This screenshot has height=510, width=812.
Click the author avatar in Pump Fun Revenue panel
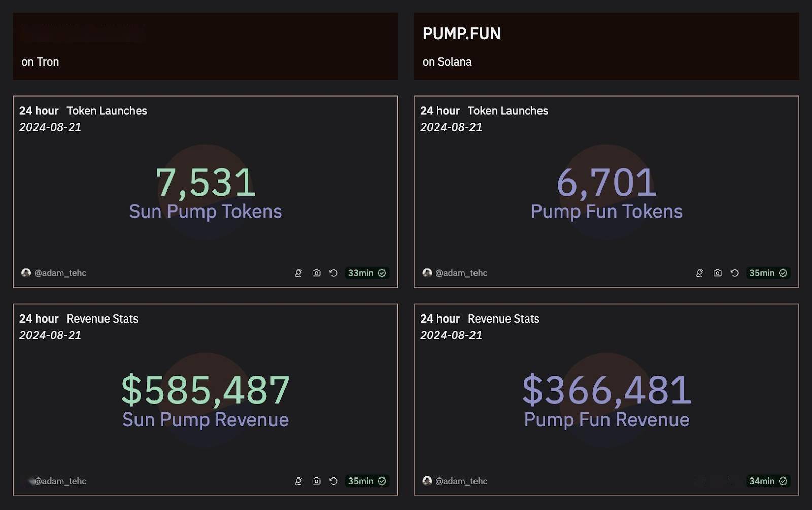[427, 481]
